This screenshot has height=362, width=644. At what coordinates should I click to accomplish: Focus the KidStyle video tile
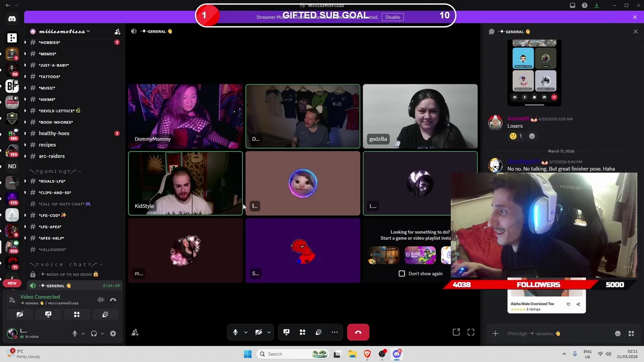point(185,184)
